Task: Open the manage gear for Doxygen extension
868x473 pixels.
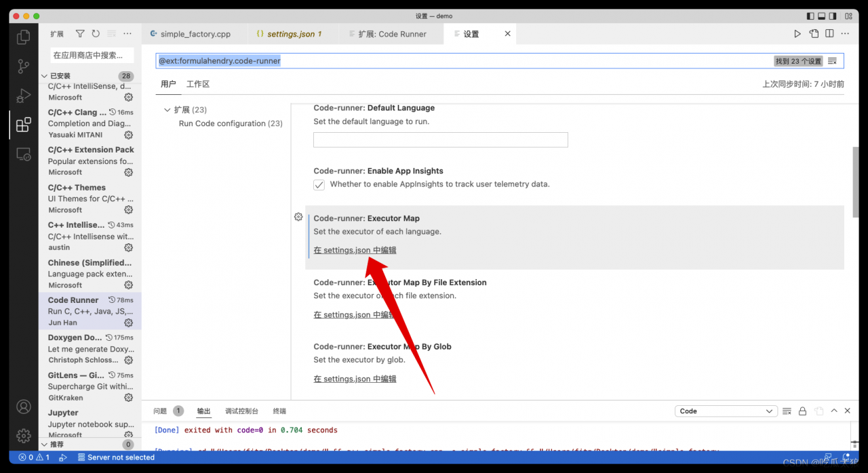Action: tap(128, 360)
